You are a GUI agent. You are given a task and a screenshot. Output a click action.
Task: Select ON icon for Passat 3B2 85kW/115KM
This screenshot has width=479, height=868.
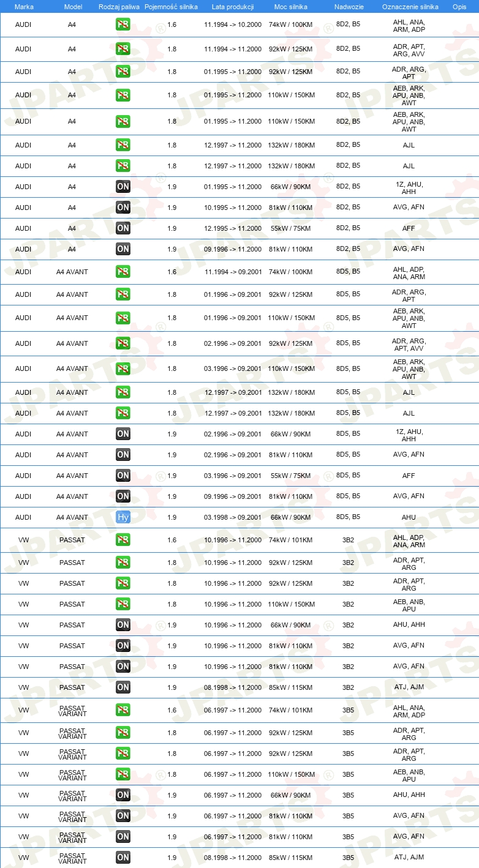(123, 687)
